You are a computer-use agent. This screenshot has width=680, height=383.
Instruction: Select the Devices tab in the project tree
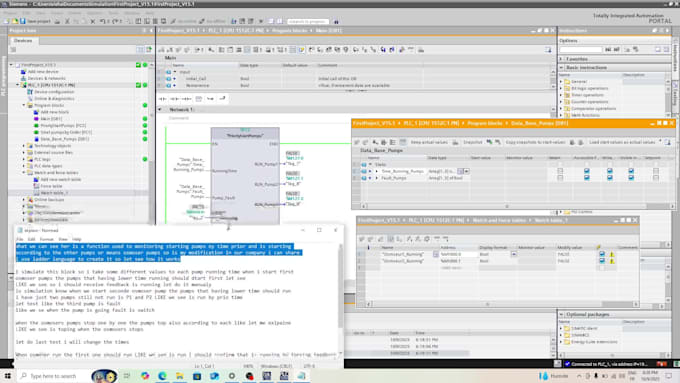coord(23,40)
